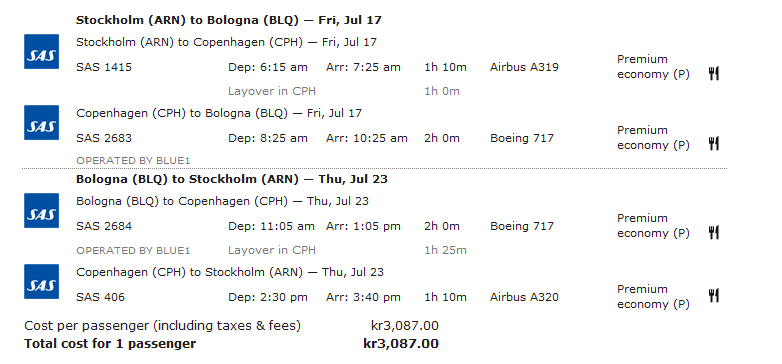Select the Stockholm to Bologna Fri, Jul 17 heading
This screenshot has width=782, height=364.
click(228, 20)
